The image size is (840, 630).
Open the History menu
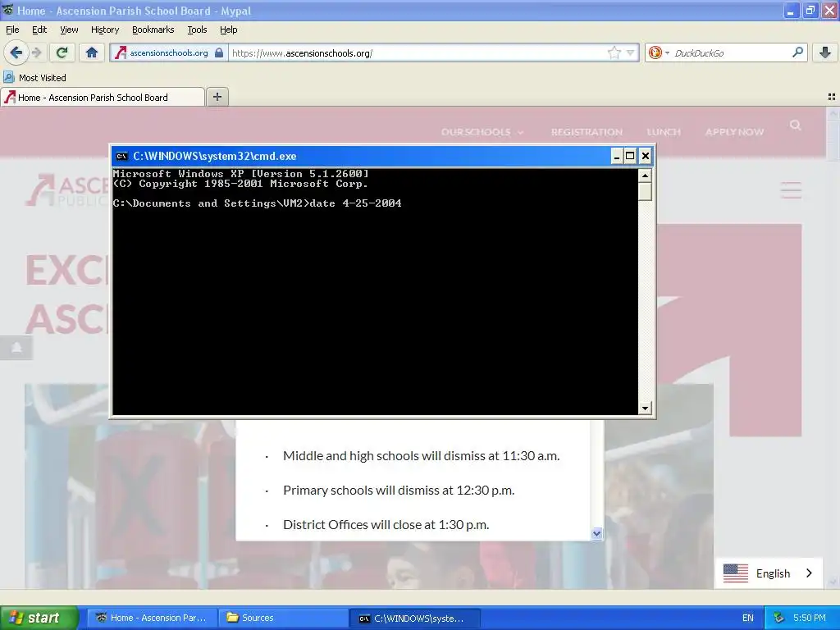pyautogui.click(x=104, y=30)
